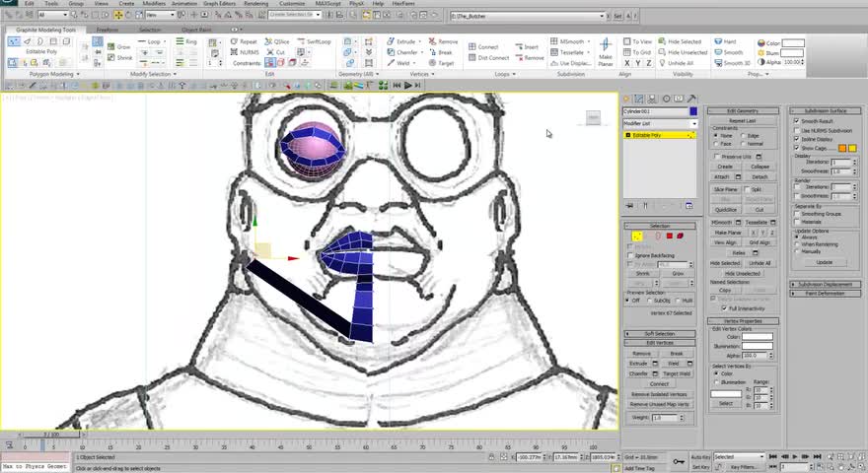Viewport: 868px width, 473px height.
Task: Click the blue object color swatch
Action: 693,111
